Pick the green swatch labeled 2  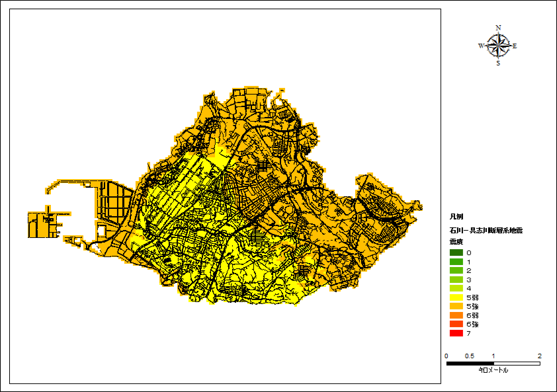coord(456,270)
